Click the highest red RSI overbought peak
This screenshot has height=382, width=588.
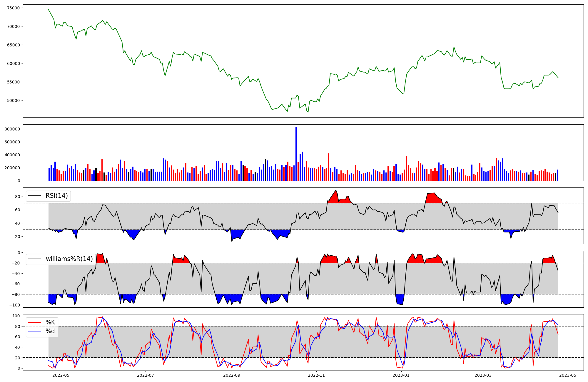pos(336,191)
